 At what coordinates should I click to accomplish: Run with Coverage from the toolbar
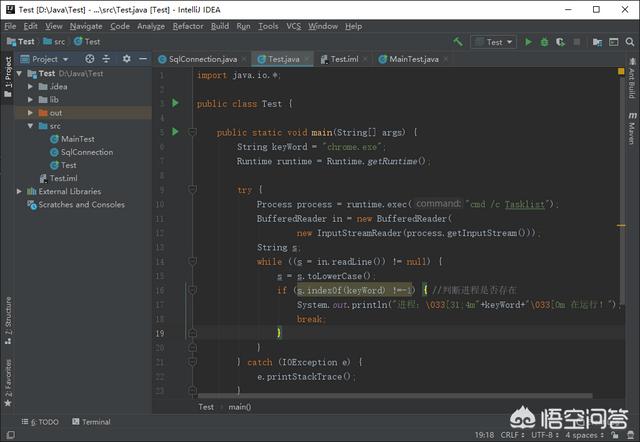click(x=560, y=42)
